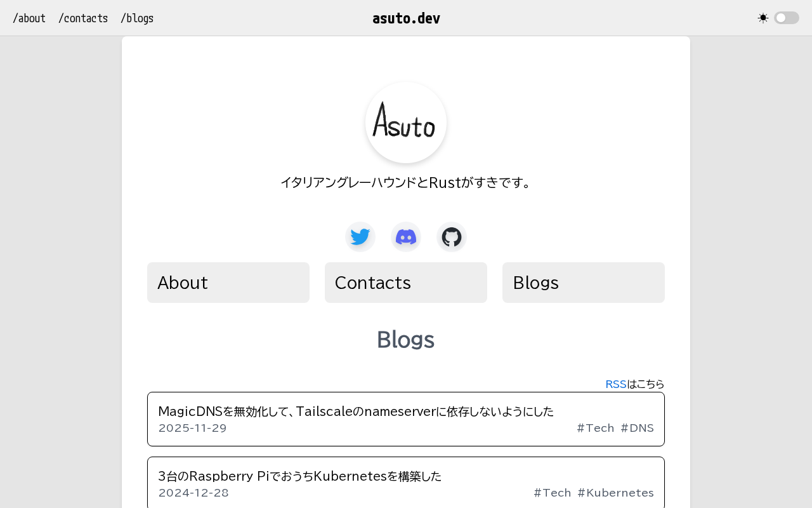Viewport: 812px width, 508px height.
Task: Open the Raspberry Pi Kubernetes post
Action: 299,476
